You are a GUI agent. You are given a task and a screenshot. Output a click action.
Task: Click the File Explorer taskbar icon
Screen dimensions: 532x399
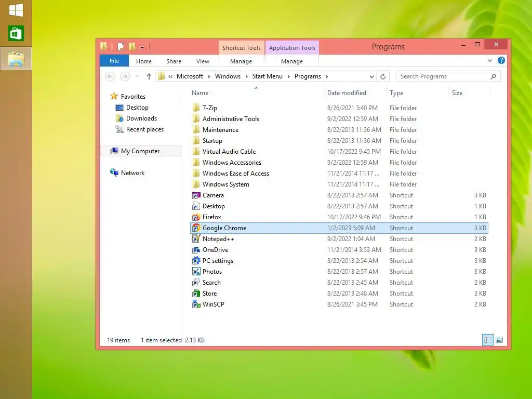coord(16,58)
